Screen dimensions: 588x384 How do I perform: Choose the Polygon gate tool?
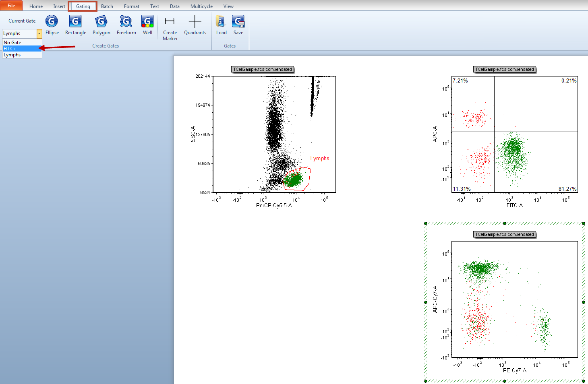coord(101,25)
